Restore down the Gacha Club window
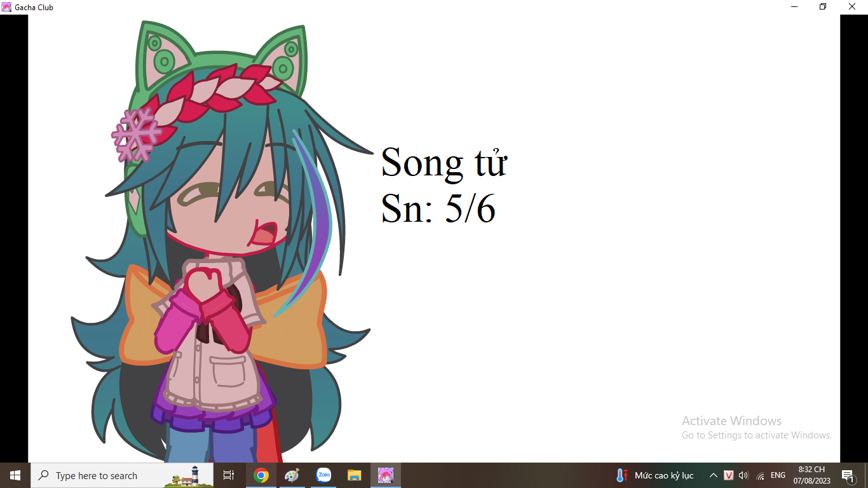Viewport: 868px width, 488px height. pos(823,7)
